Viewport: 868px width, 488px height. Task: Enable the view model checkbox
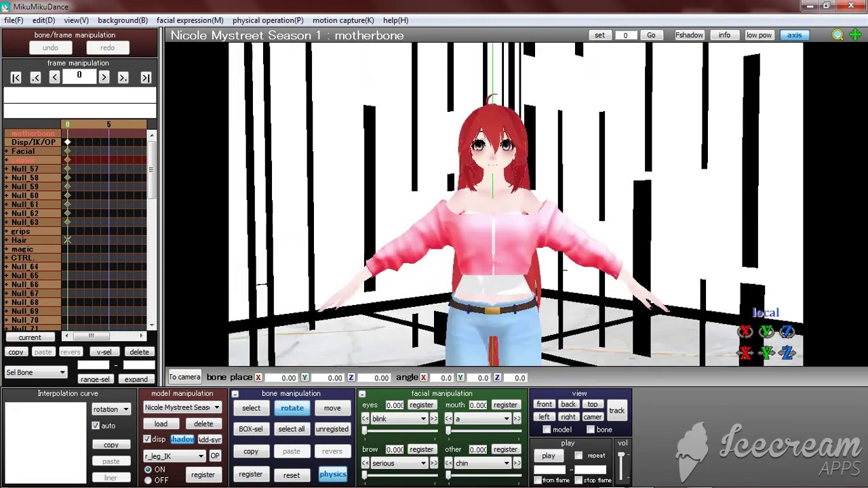(x=547, y=430)
